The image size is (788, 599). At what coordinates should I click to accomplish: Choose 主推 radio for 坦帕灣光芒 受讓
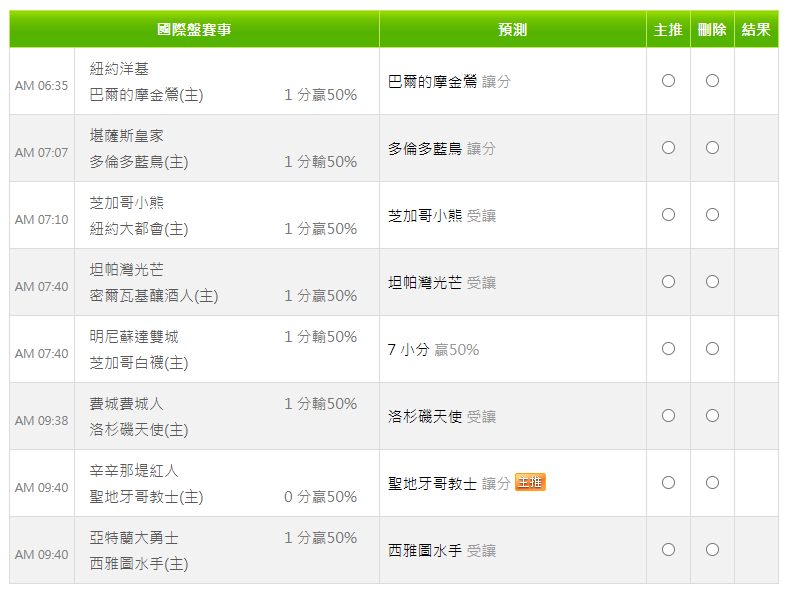coord(668,281)
